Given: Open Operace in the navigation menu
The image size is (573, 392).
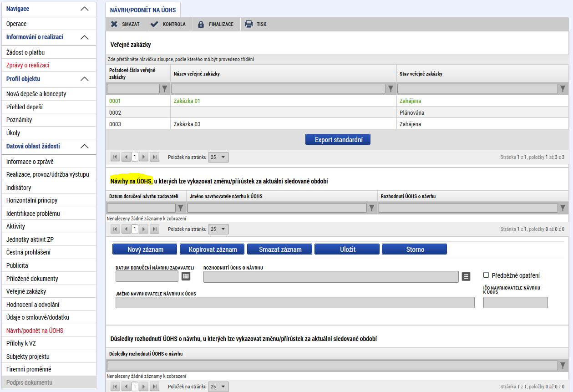Looking at the screenshot, I should [x=48, y=24].
